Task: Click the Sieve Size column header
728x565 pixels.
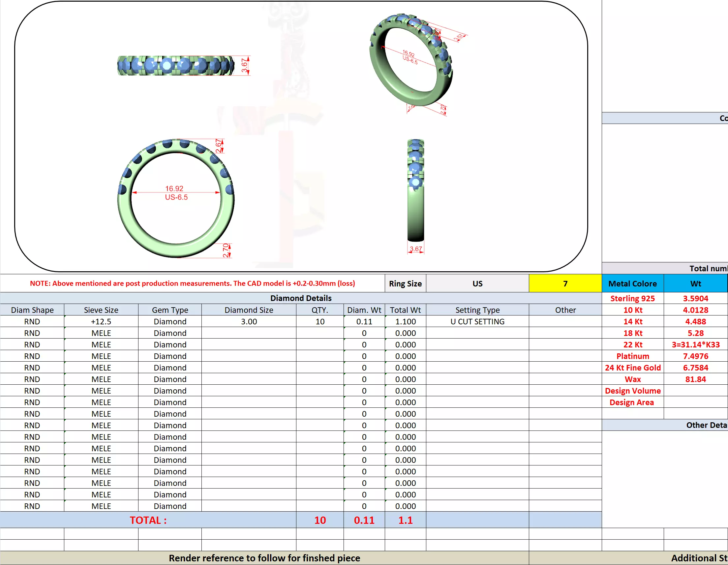Action: coord(101,310)
